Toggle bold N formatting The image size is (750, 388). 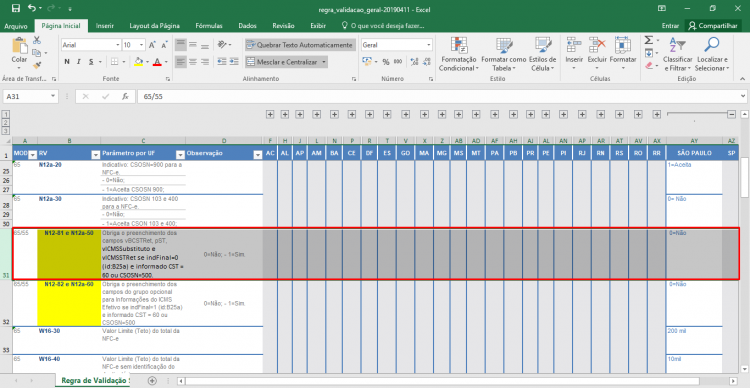67,62
